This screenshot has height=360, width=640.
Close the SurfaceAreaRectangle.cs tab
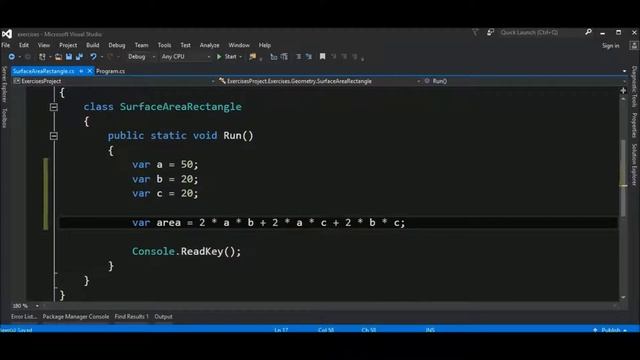(90, 71)
